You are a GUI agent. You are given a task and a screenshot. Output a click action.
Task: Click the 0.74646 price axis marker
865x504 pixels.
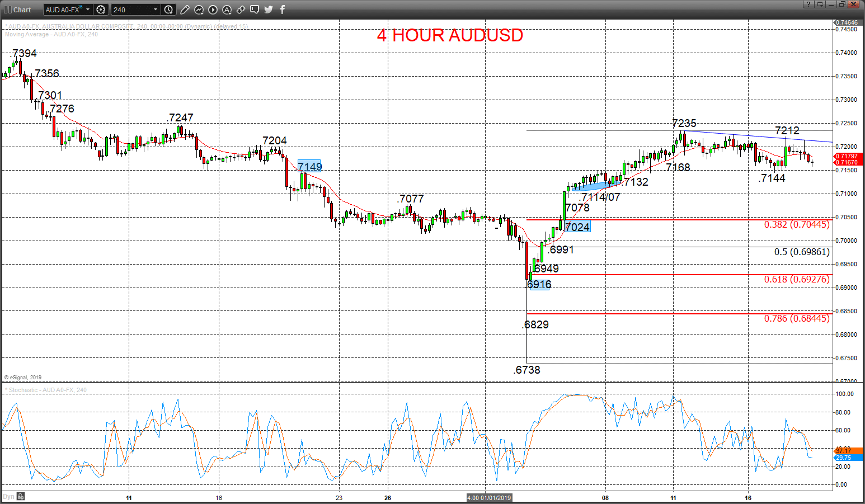point(847,22)
